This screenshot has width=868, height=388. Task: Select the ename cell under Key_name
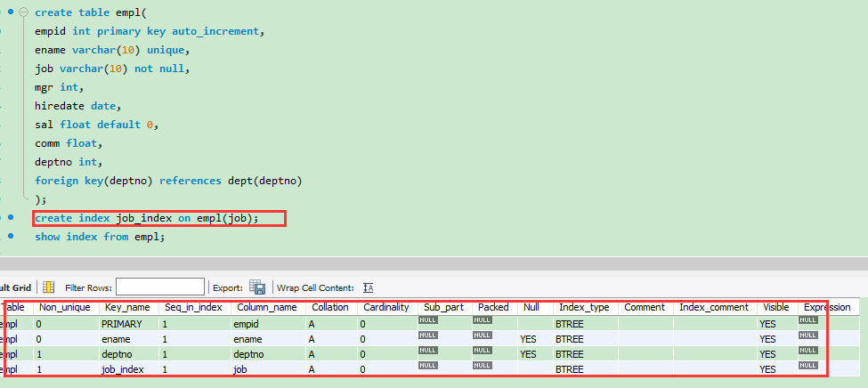(129, 339)
